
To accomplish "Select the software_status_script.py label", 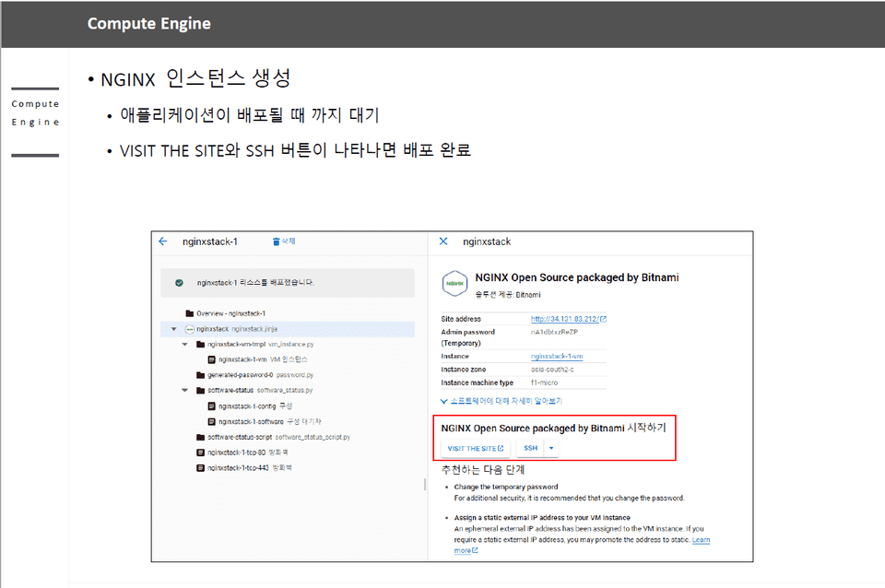I will pos(313,438).
